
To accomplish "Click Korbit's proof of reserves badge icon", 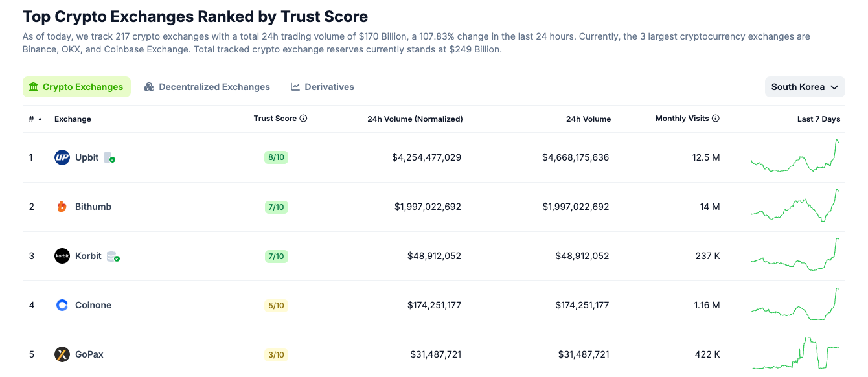I will [x=113, y=257].
